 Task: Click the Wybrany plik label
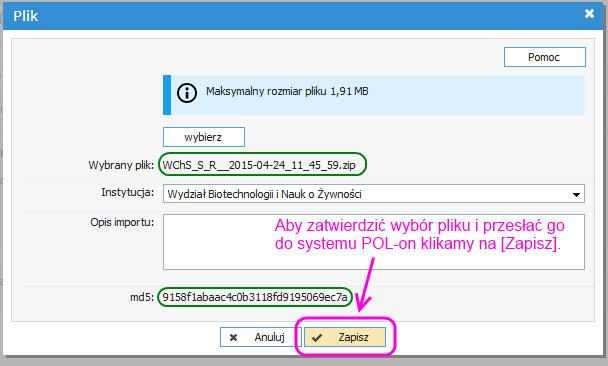[121, 165]
